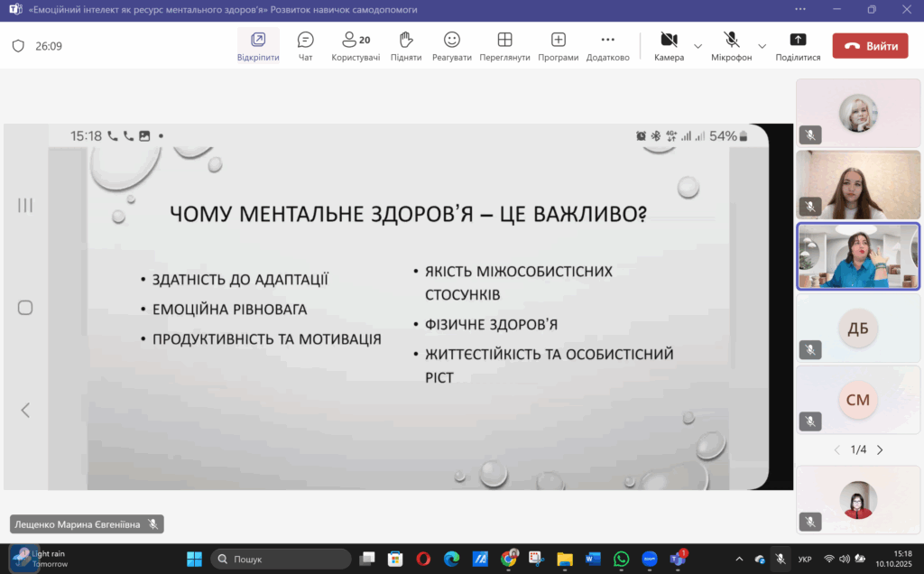Open WhatsApp from the taskbar
Viewport: 924px width, 574px height.
click(x=621, y=560)
